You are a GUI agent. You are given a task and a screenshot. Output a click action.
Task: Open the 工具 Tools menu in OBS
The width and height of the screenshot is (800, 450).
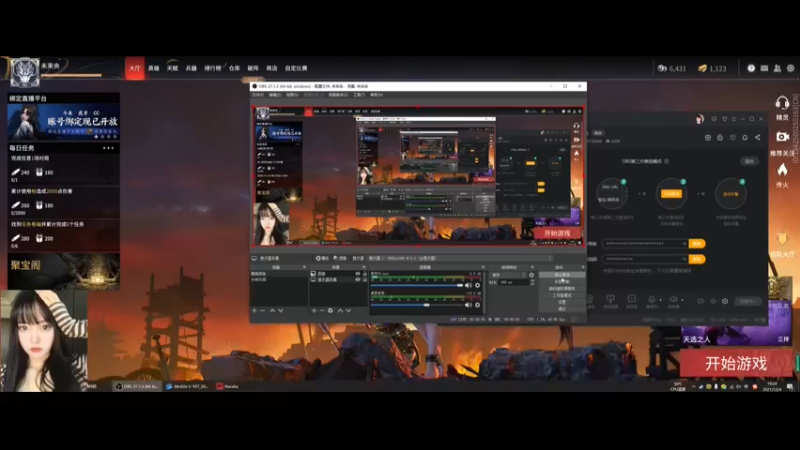tap(359, 95)
